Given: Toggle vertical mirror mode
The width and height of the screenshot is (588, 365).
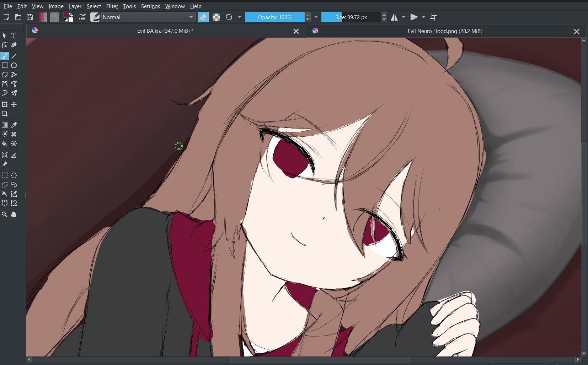Looking at the screenshot, I should tap(414, 17).
